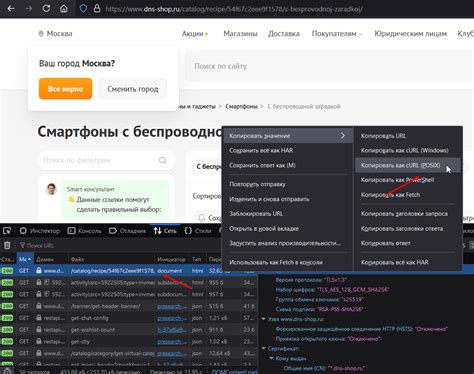Collapse the Узел www.dns-shop.ru section
Image resolution: width=474 pixels, height=374 pixels.
pos(264,319)
